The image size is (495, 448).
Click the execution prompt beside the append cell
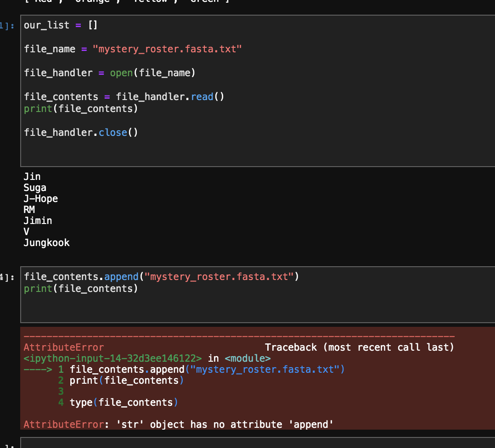(7, 276)
